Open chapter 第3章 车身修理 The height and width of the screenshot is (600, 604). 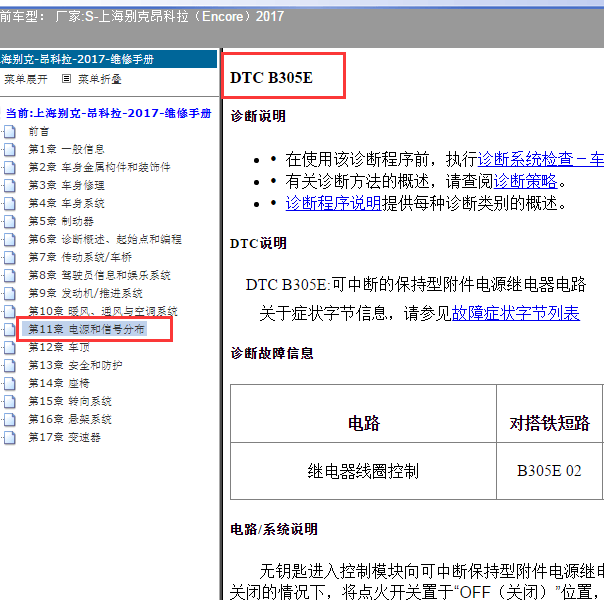66,186
